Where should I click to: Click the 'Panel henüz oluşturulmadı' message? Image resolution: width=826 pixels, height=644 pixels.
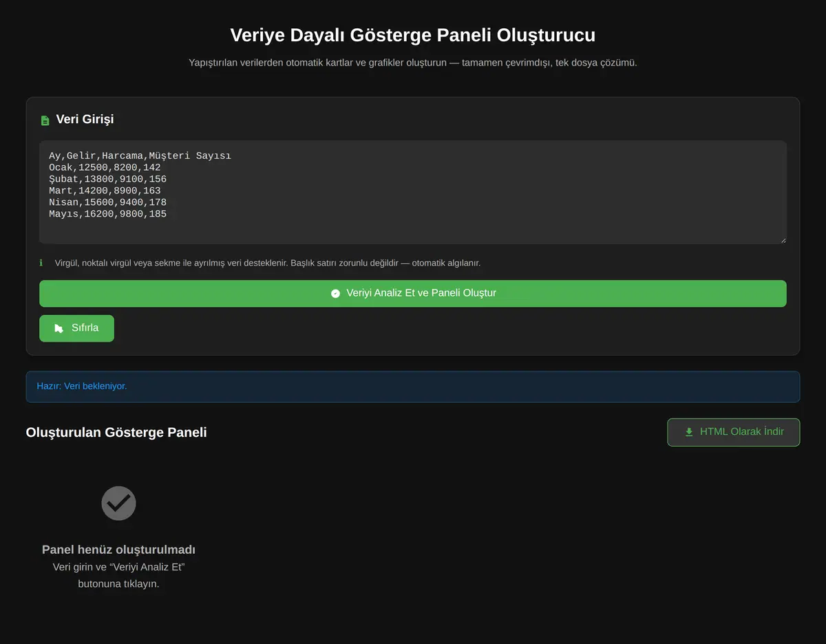pos(118,550)
